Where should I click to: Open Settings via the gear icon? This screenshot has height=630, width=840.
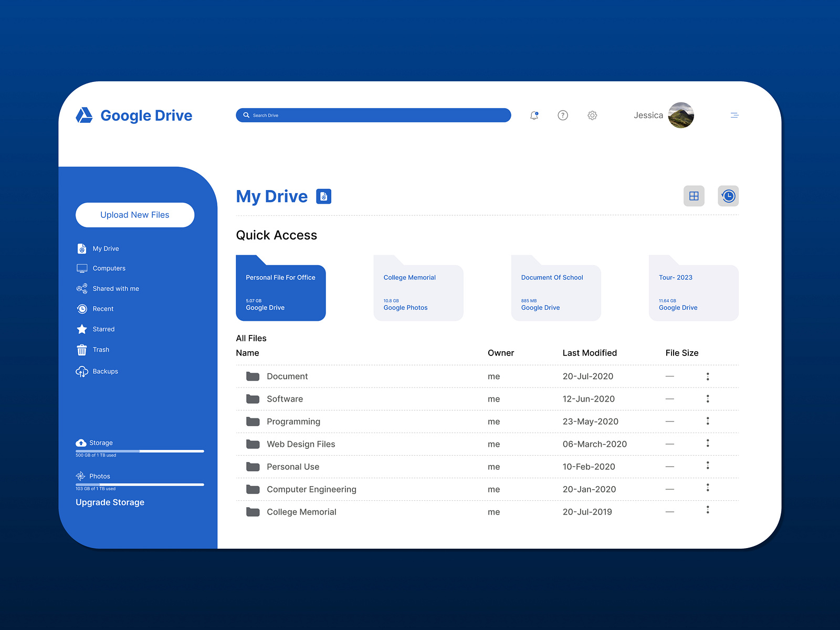coord(592,115)
